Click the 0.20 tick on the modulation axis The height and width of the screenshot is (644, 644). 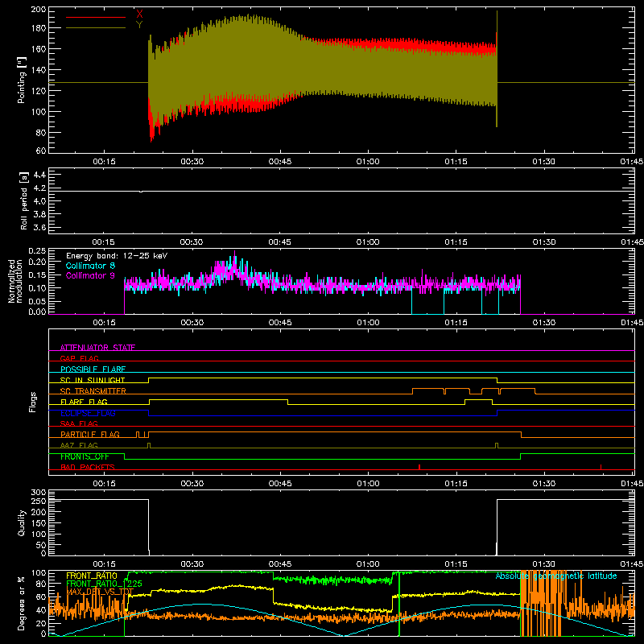tap(38, 262)
